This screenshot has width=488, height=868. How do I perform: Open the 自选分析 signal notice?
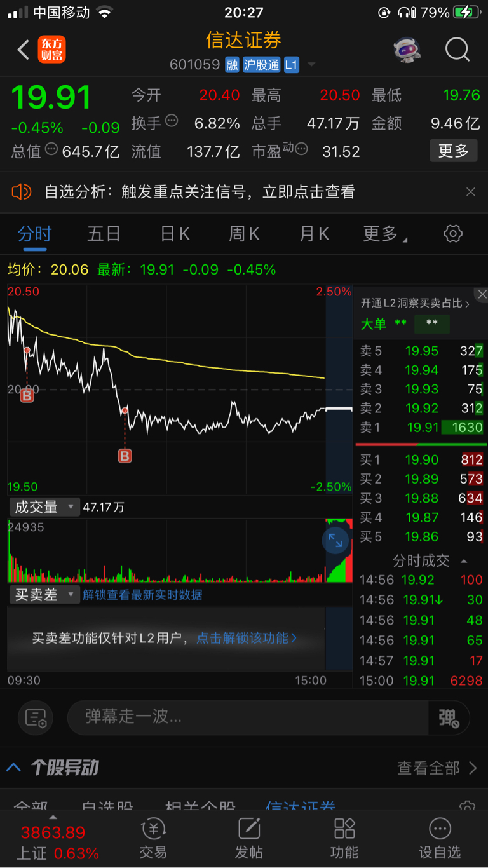200,192
